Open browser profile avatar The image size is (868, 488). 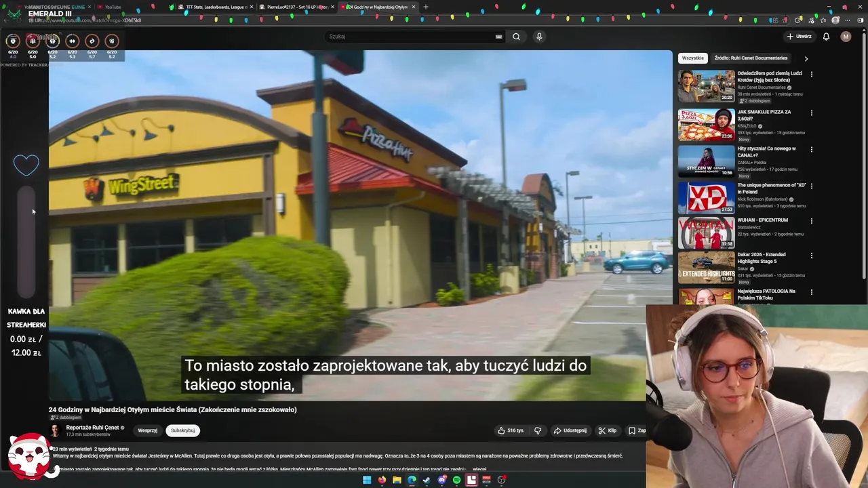(835, 20)
